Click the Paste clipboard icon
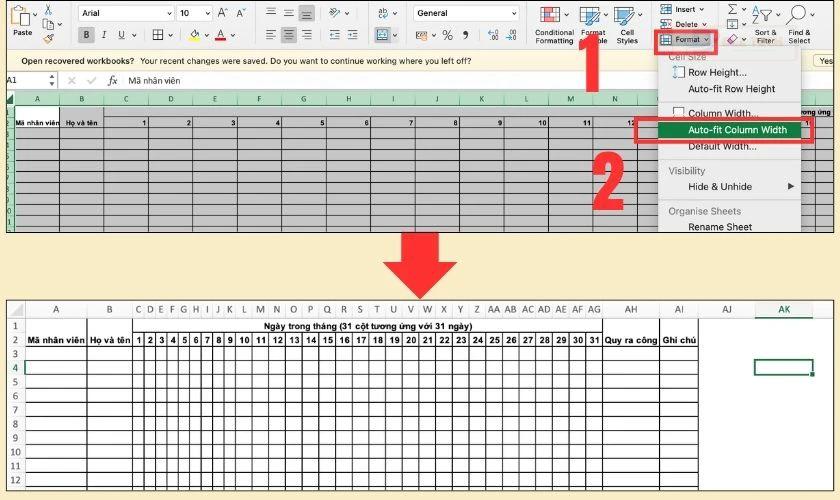Image resolution: width=840 pixels, height=500 pixels. click(x=21, y=17)
